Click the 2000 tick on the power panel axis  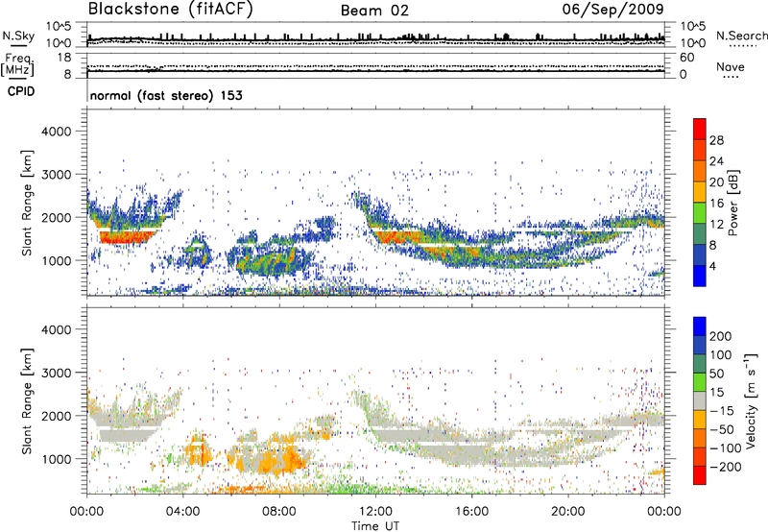(x=57, y=217)
